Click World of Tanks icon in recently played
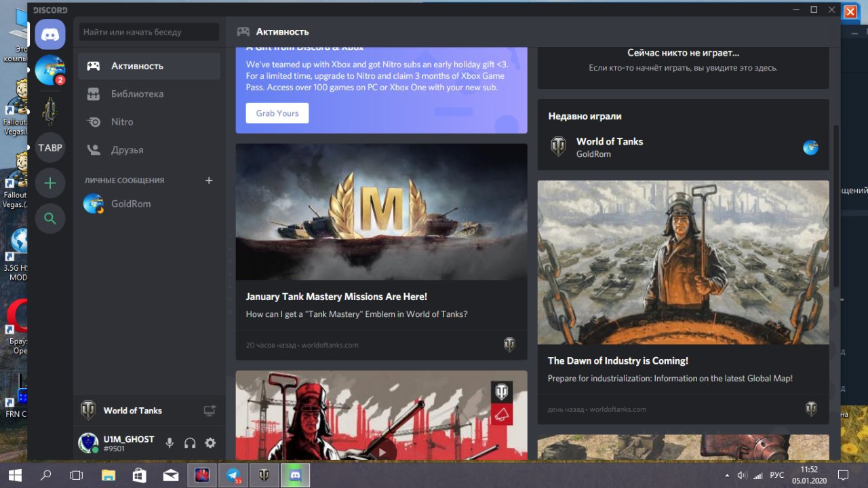Image resolution: width=868 pixels, height=488 pixels. [558, 147]
